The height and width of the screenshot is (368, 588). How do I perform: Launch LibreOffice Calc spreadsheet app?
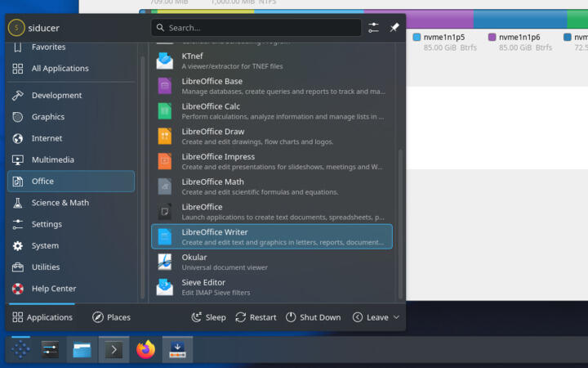pos(272,111)
